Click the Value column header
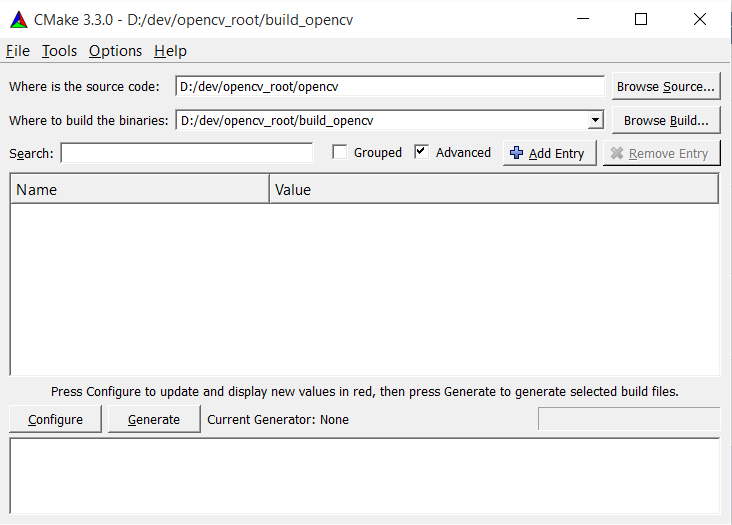732x525 pixels. pos(494,189)
